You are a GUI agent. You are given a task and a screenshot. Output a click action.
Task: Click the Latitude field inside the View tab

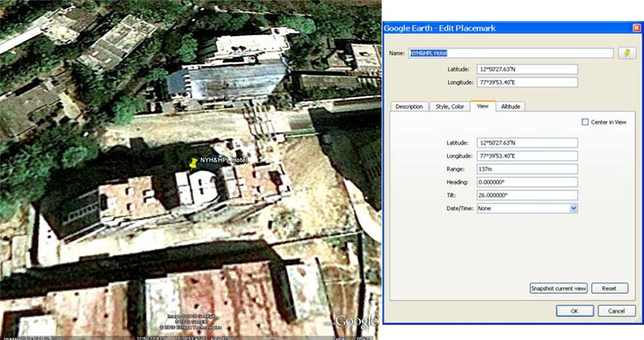[527, 142]
